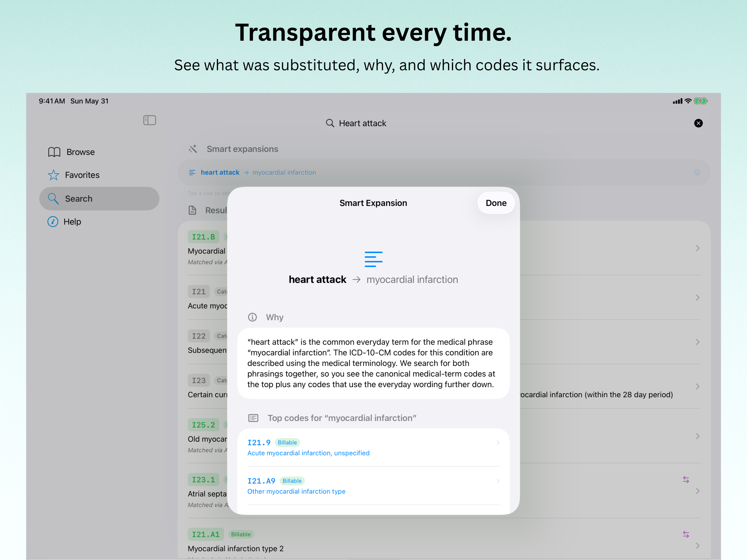Click Other myocardial infarction type description
This screenshot has height=560, width=747.
click(x=296, y=491)
